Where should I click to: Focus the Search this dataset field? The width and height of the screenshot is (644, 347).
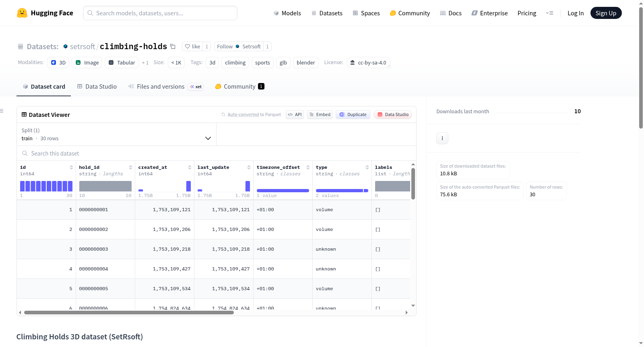click(x=217, y=153)
